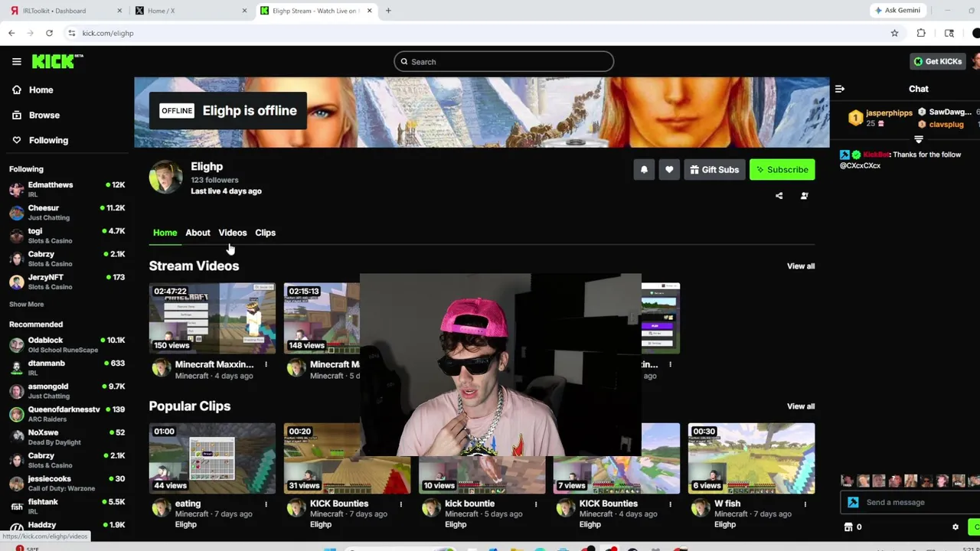Open options menu for 'W fish' clip
The image size is (980, 551).
point(805,504)
